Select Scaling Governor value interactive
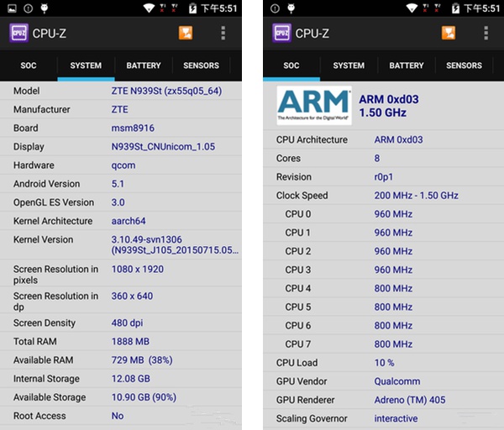504x430 pixels. (x=396, y=418)
